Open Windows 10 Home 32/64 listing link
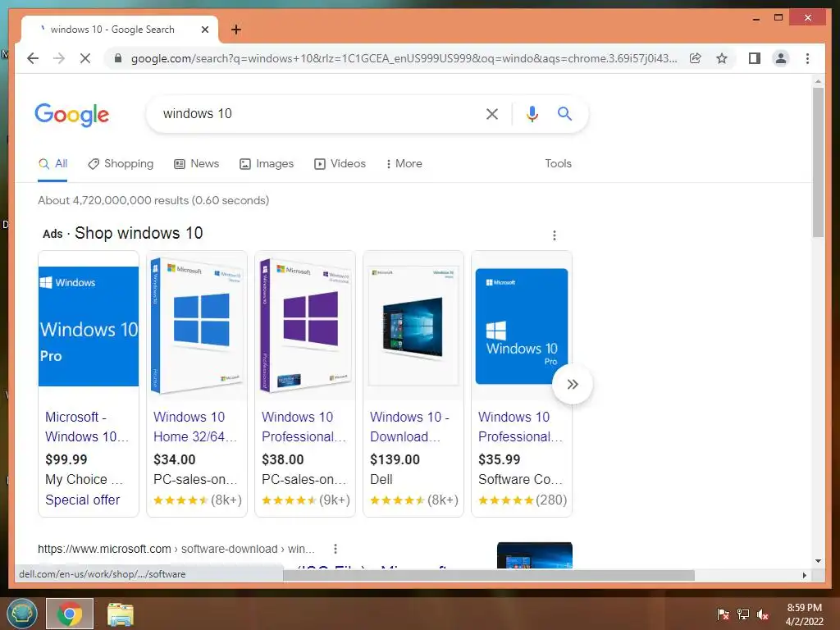The height and width of the screenshot is (630, 840). click(x=195, y=427)
